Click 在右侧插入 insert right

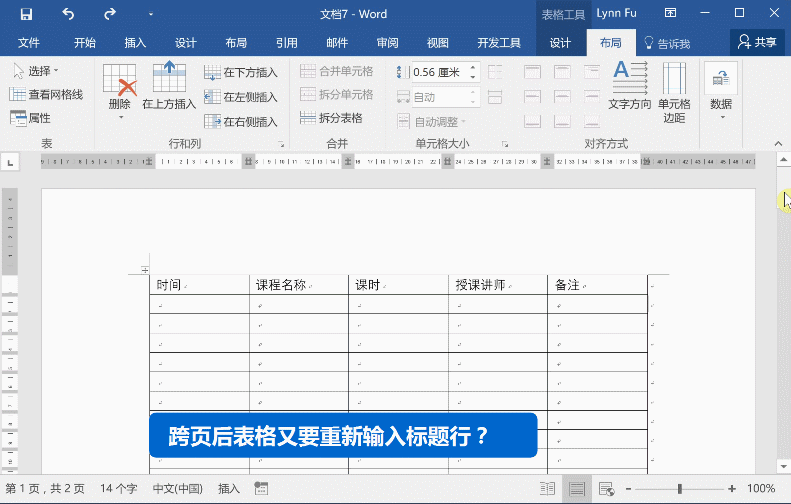pyautogui.click(x=241, y=122)
